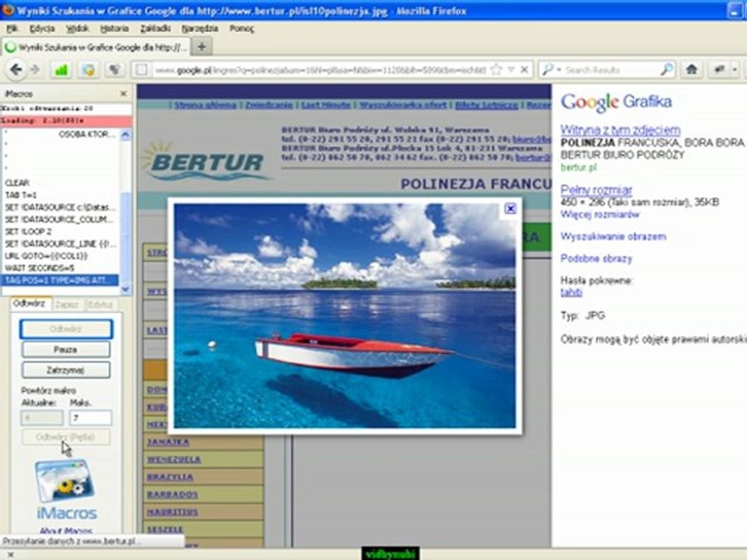This screenshot has width=747, height=560.
Task: Click the Strona główna navigation link
Action: point(205,105)
